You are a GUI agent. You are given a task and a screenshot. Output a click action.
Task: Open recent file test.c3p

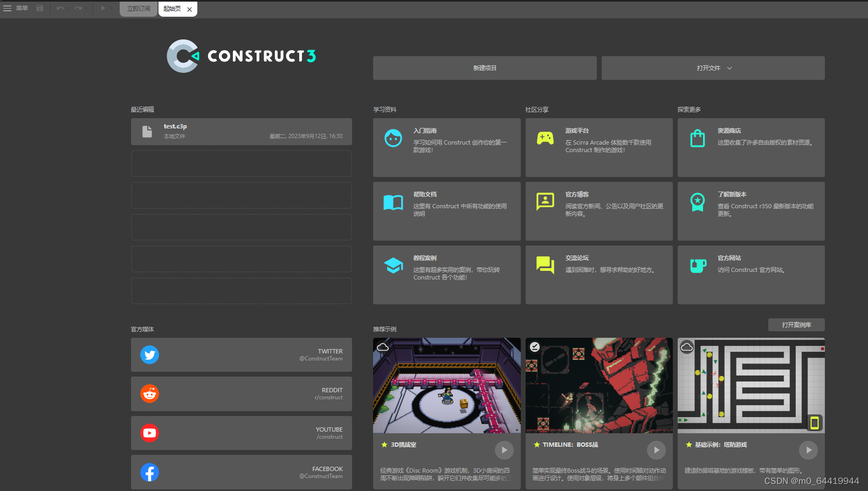click(x=242, y=132)
